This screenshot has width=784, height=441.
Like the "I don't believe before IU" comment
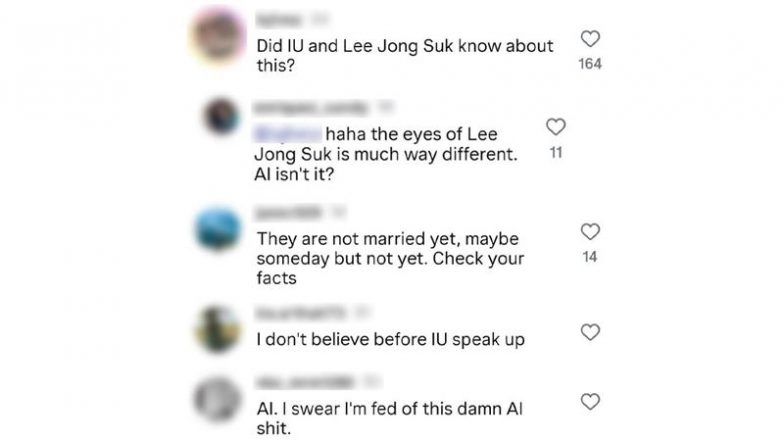pyautogui.click(x=590, y=332)
